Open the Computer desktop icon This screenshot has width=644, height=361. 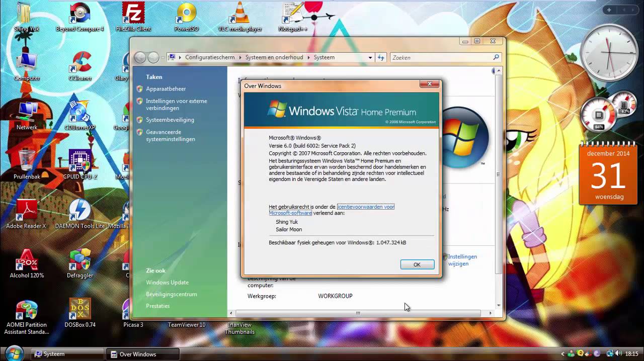pyautogui.click(x=27, y=66)
